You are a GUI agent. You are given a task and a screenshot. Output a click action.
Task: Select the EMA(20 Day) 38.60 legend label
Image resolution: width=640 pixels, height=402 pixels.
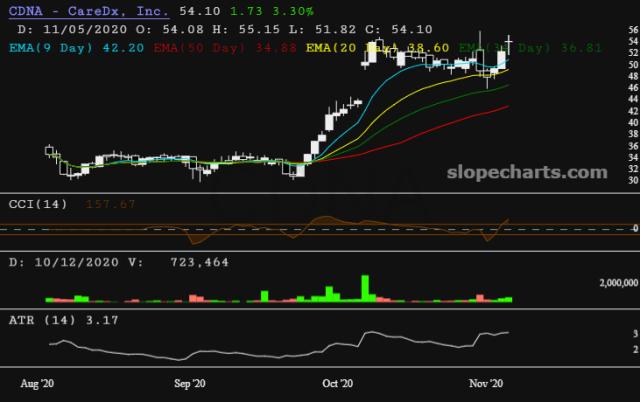(378, 48)
